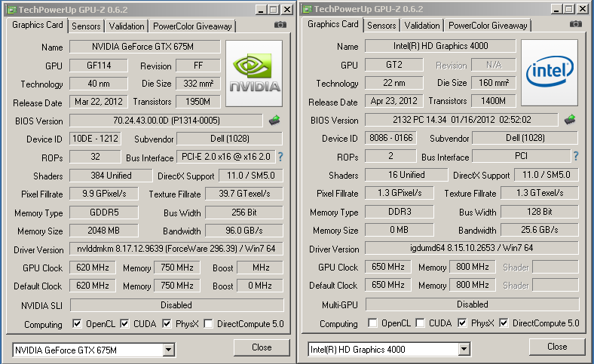Click the Bus Interface question mark for Intel
The width and height of the screenshot is (594, 364).
[x=576, y=157]
